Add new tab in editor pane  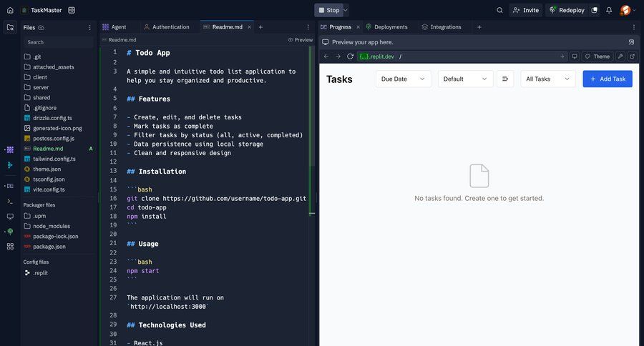pos(260,27)
